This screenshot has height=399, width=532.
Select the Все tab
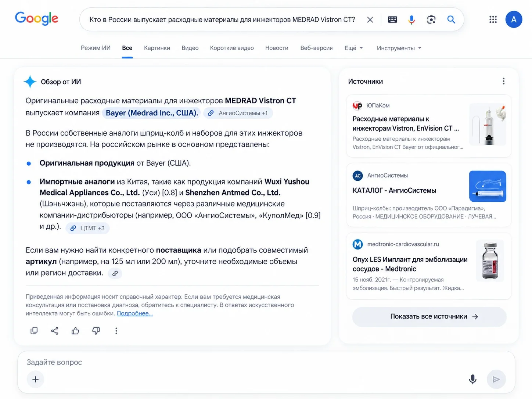[x=127, y=48]
